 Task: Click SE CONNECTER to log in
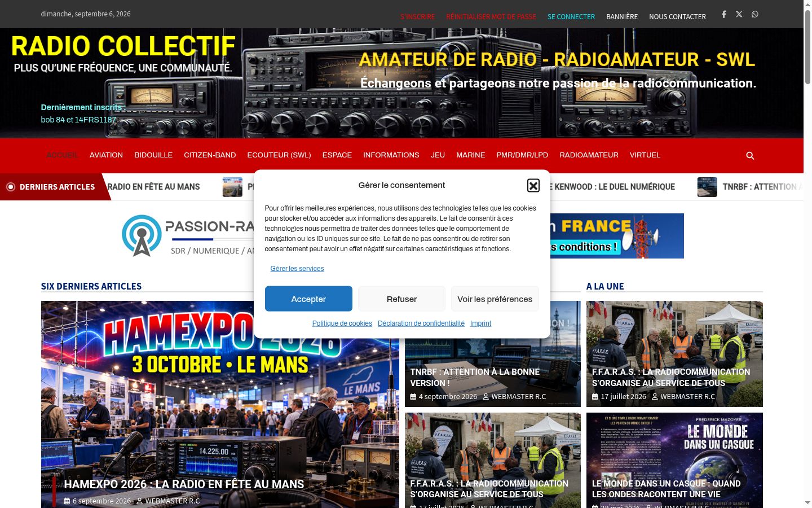pyautogui.click(x=571, y=17)
